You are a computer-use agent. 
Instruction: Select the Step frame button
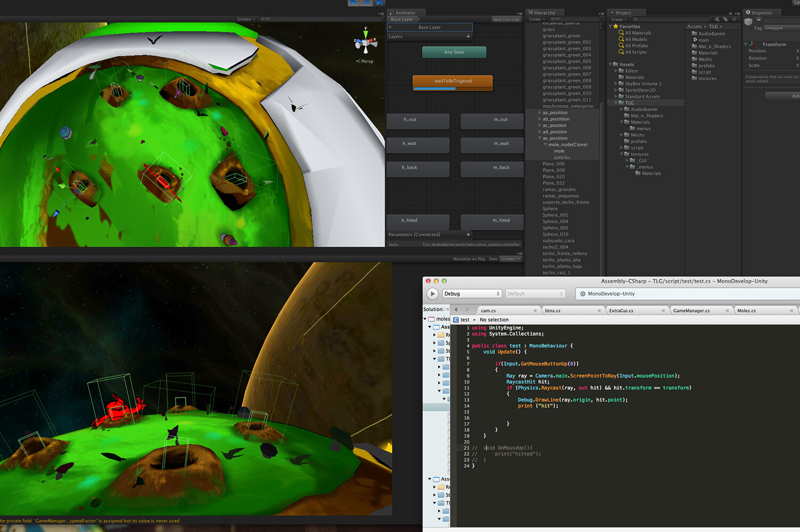379,3
